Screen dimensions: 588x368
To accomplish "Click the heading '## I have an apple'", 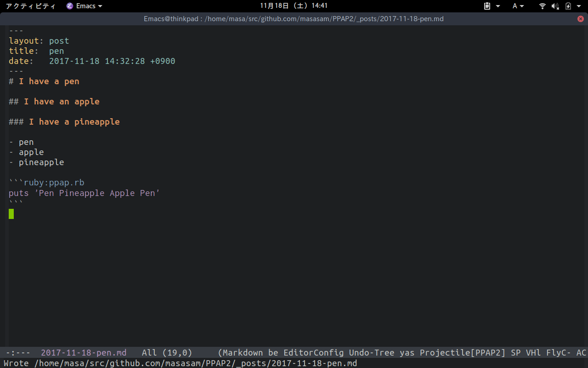I will click(54, 102).
